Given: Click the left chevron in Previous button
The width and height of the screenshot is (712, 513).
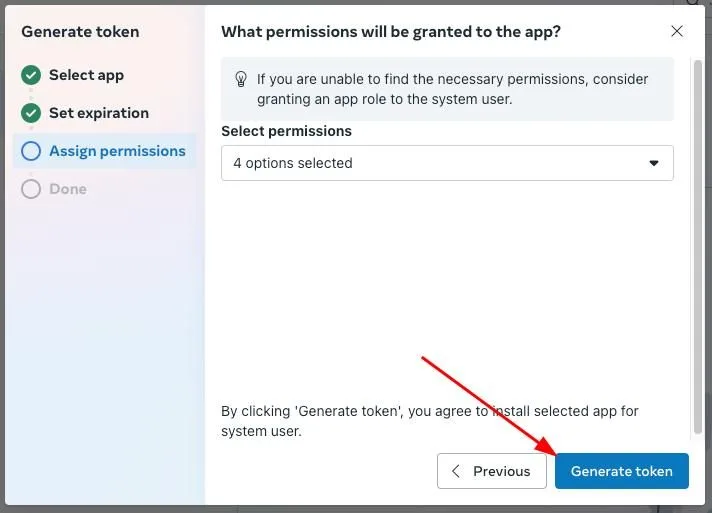Looking at the screenshot, I should pyautogui.click(x=456, y=471).
